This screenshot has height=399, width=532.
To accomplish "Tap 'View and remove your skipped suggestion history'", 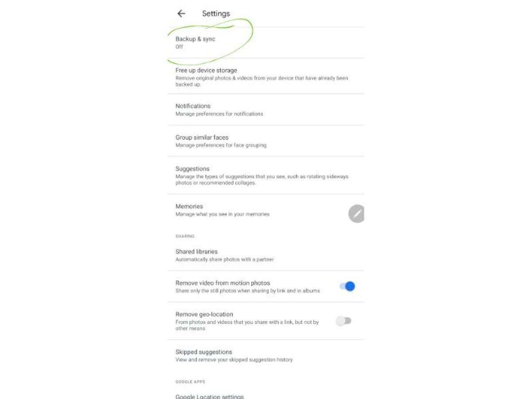I will click(x=234, y=360).
